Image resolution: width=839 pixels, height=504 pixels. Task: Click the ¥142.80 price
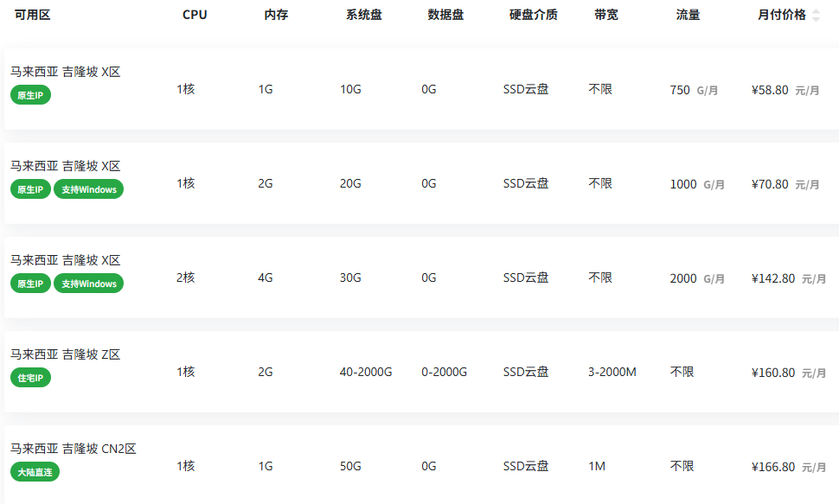773,278
